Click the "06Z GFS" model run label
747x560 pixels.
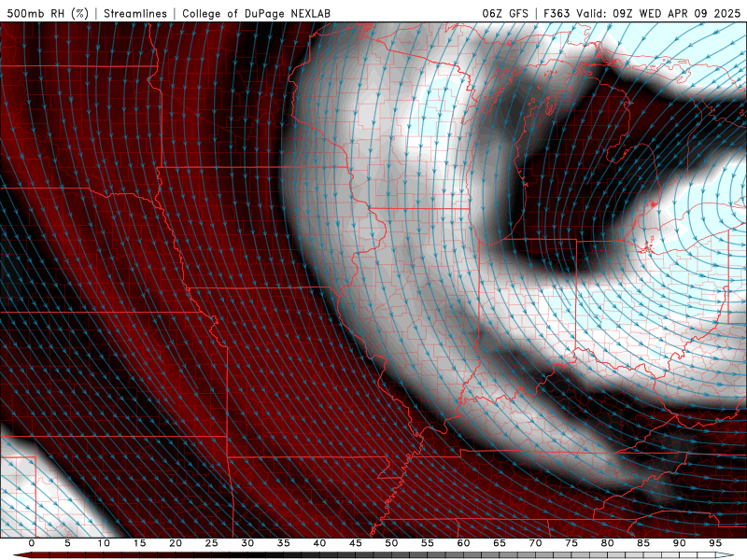(505, 13)
